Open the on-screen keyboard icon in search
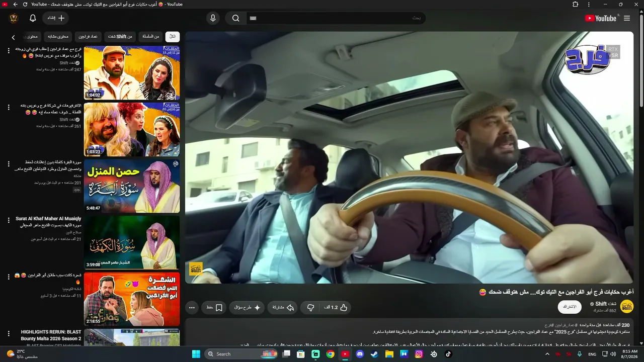The width and height of the screenshot is (644, 362). point(253,18)
